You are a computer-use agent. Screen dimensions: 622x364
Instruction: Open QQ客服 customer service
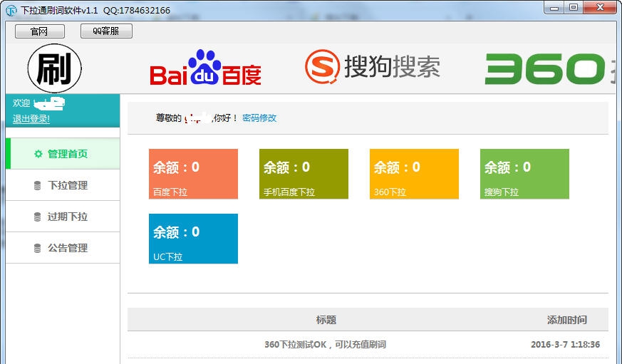click(x=106, y=31)
